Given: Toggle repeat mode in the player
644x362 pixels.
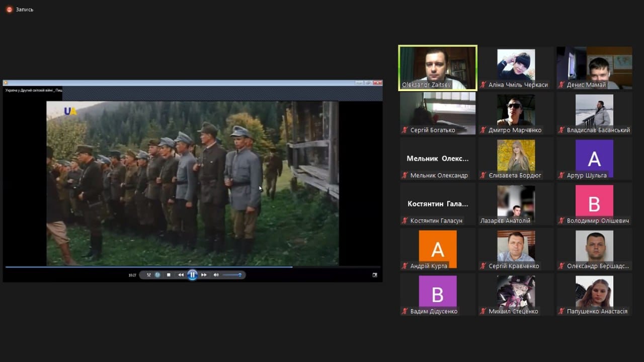Looking at the screenshot, I should 157,275.
